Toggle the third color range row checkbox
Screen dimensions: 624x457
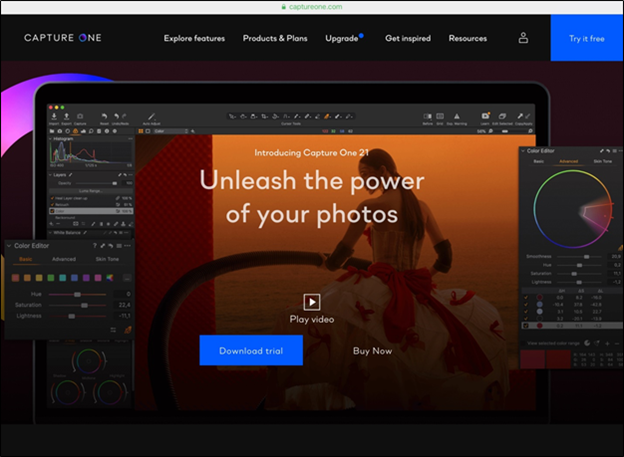[x=526, y=311]
